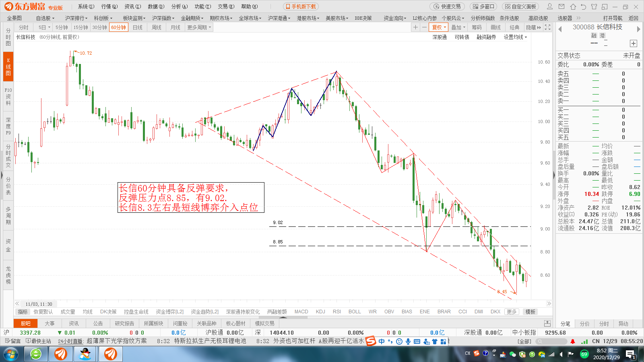Open 资金流向 dropdown menu
The width and height of the screenshot is (644, 362).
(x=395, y=18)
